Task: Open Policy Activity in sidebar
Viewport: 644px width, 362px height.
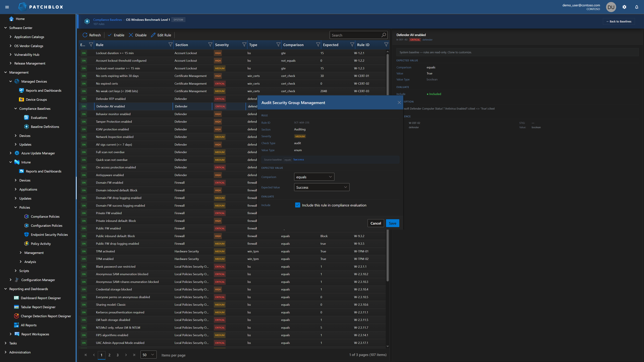Action: click(x=40, y=244)
